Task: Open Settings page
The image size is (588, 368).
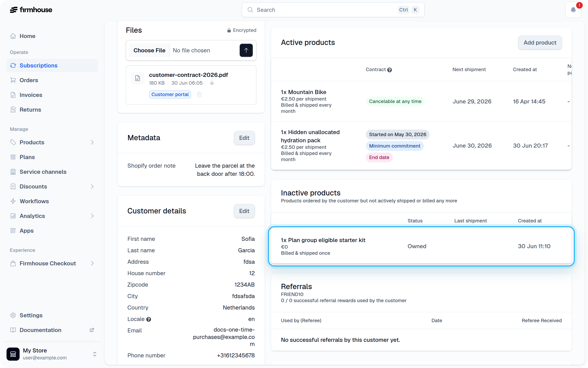Action: click(52, 315)
